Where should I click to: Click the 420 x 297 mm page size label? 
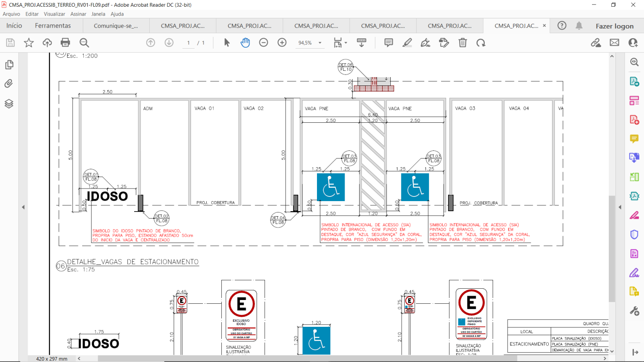point(52,359)
